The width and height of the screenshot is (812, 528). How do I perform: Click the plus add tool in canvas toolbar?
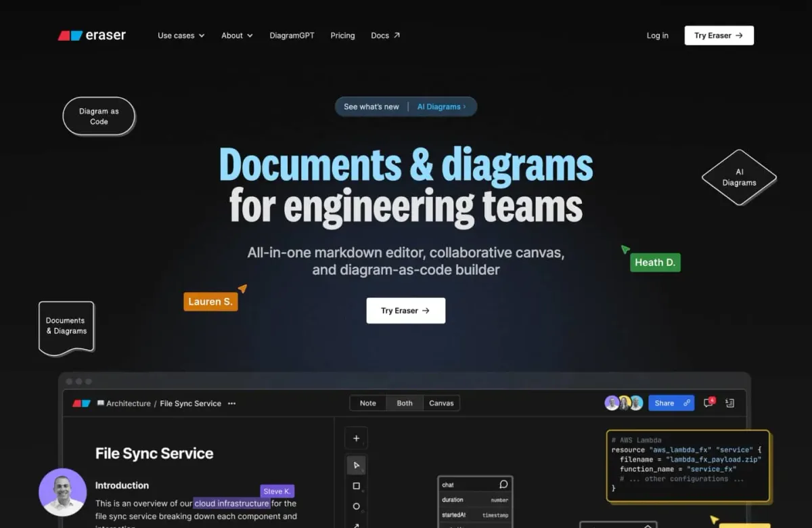pos(357,438)
